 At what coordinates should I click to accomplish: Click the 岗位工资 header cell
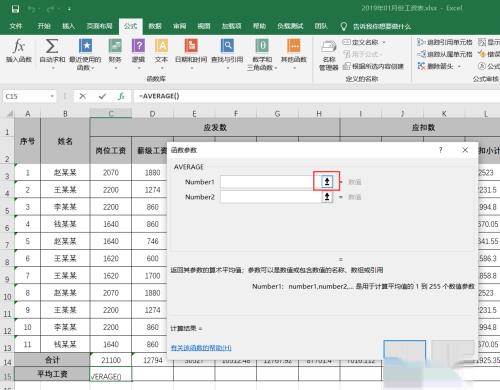(111, 150)
